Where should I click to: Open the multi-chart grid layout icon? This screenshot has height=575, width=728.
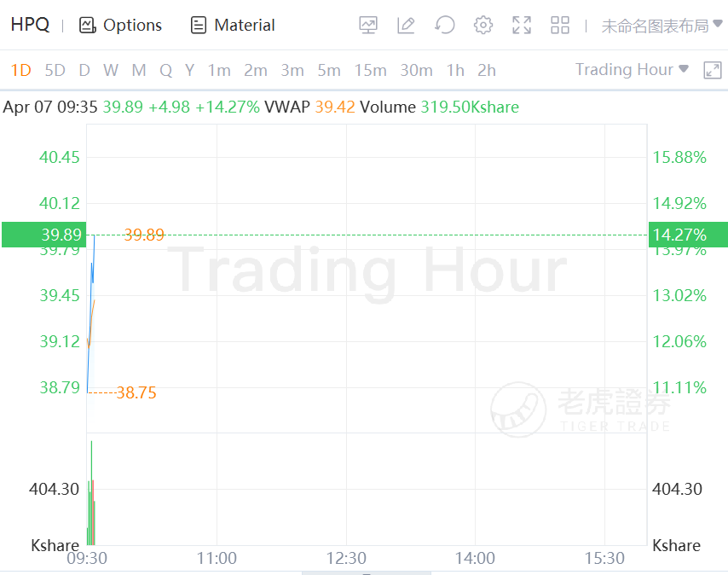click(x=560, y=26)
